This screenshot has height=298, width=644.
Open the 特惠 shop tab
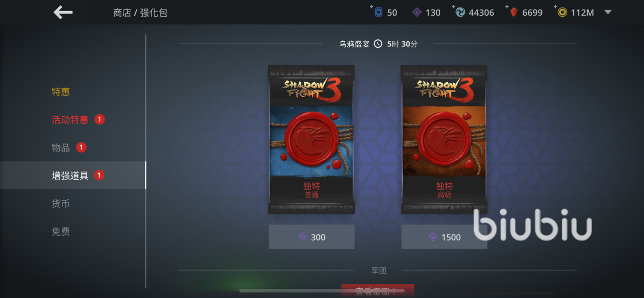tap(61, 92)
